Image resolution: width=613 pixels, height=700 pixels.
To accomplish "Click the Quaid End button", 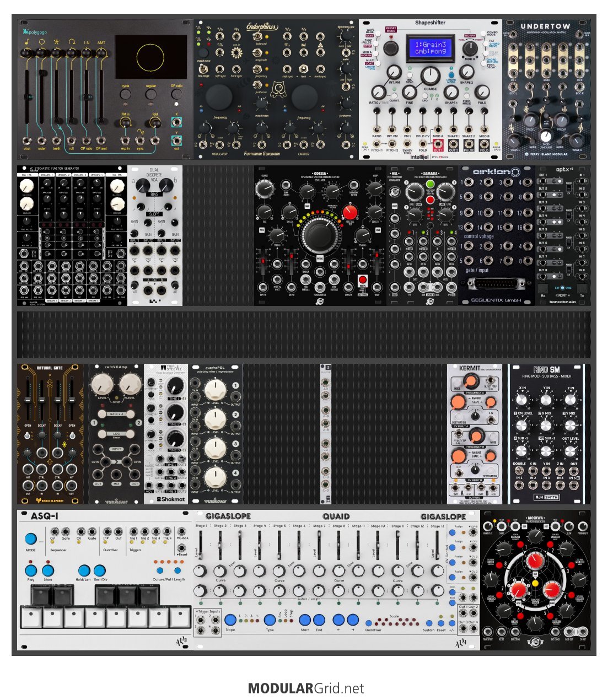I will click(319, 620).
